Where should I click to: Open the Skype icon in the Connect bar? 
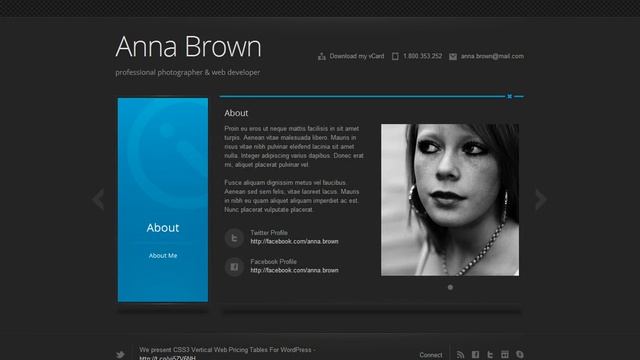click(x=520, y=355)
